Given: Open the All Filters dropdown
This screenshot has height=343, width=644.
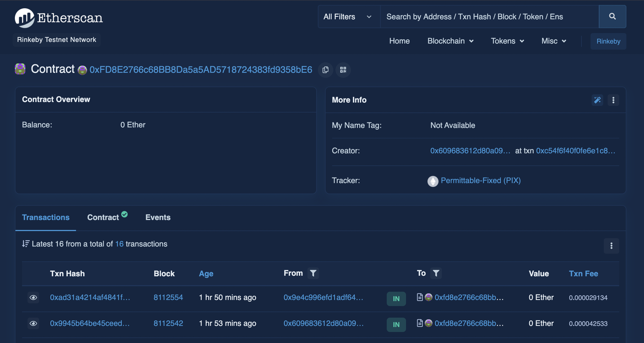Looking at the screenshot, I should pos(348,17).
